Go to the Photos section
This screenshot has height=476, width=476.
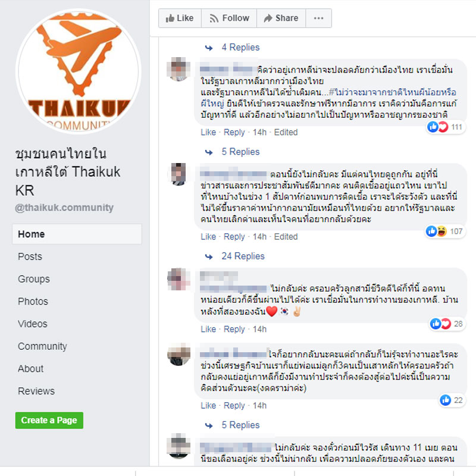pyautogui.click(x=33, y=302)
